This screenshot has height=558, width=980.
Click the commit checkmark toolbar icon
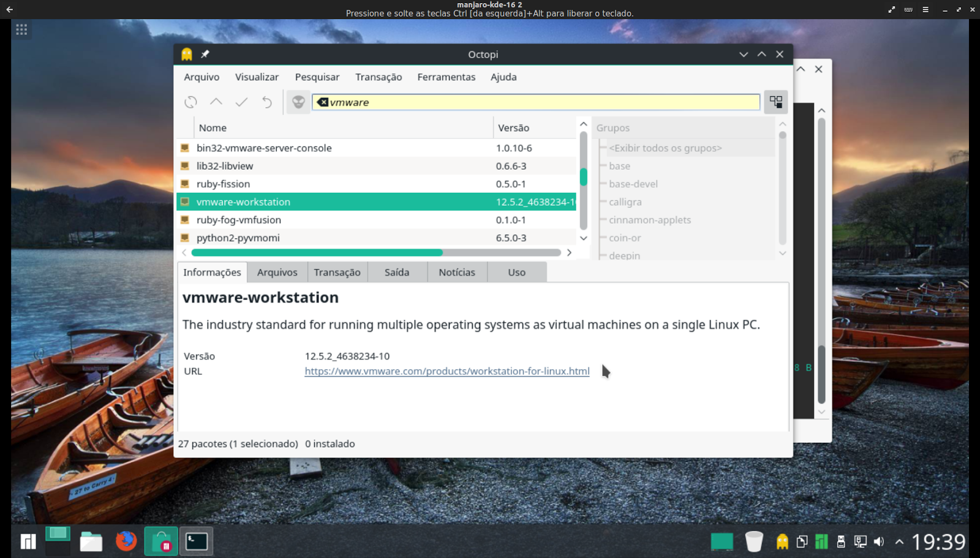coord(241,102)
